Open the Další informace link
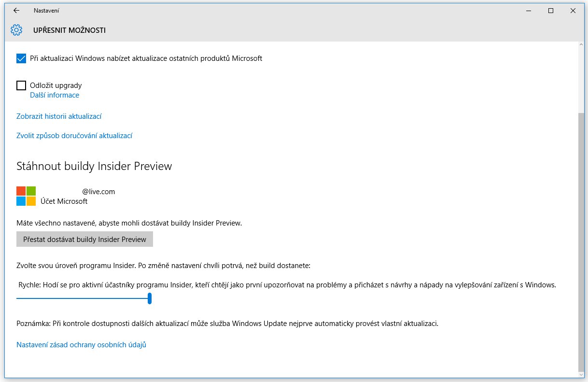 click(x=55, y=95)
